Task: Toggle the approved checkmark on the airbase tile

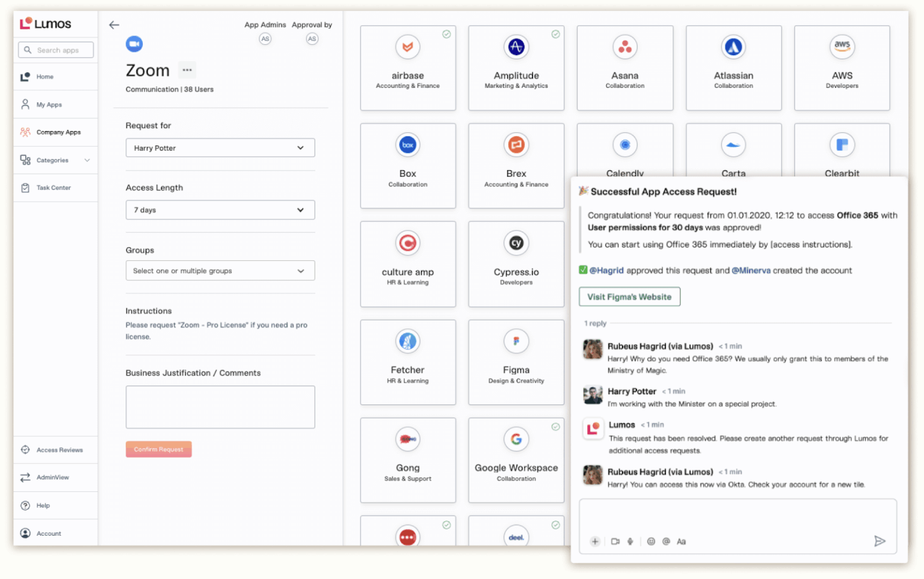Action: click(x=446, y=34)
